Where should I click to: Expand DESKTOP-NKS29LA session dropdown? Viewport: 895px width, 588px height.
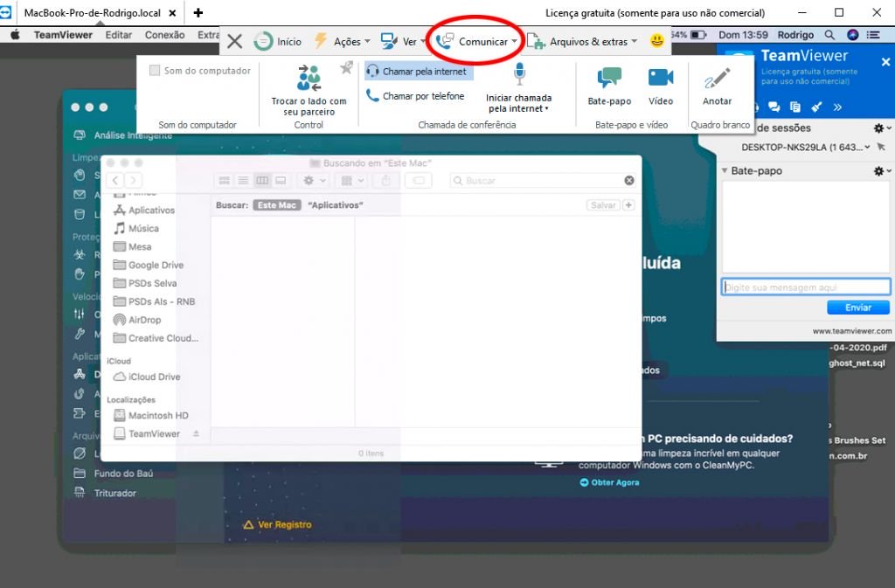[x=867, y=147]
